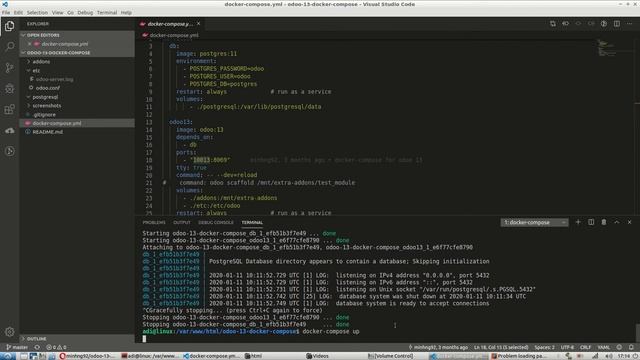Screen dimensions: 640x360
Task: Click the 'Ln 18, Col 13' cursor position status
Action: coord(501,347)
